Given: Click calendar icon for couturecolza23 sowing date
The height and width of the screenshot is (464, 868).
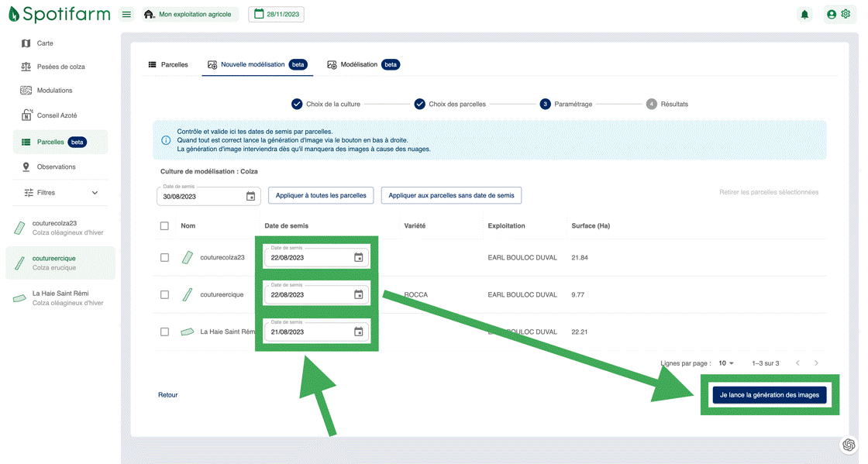Looking at the screenshot, I should (x=358, y=257).
